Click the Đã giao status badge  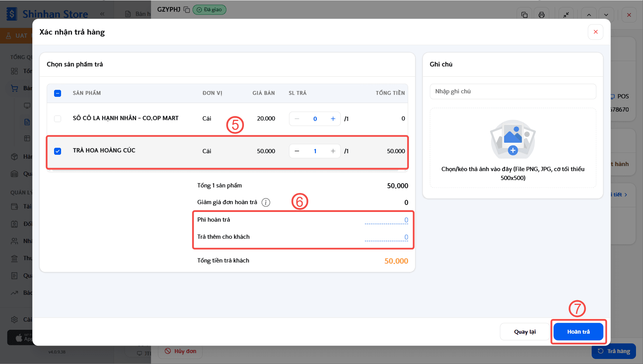click(209, 10)
